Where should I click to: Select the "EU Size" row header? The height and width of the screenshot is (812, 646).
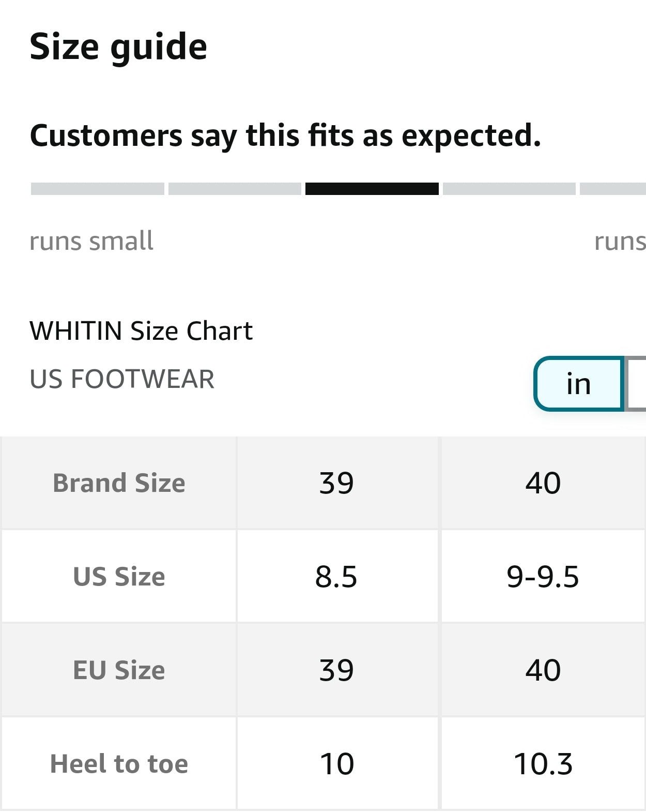click(x=119, y=670)
